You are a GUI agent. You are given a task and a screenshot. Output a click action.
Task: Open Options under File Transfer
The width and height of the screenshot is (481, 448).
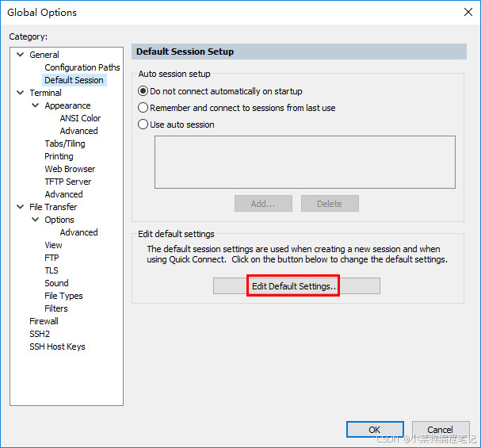tap(59, 220)
